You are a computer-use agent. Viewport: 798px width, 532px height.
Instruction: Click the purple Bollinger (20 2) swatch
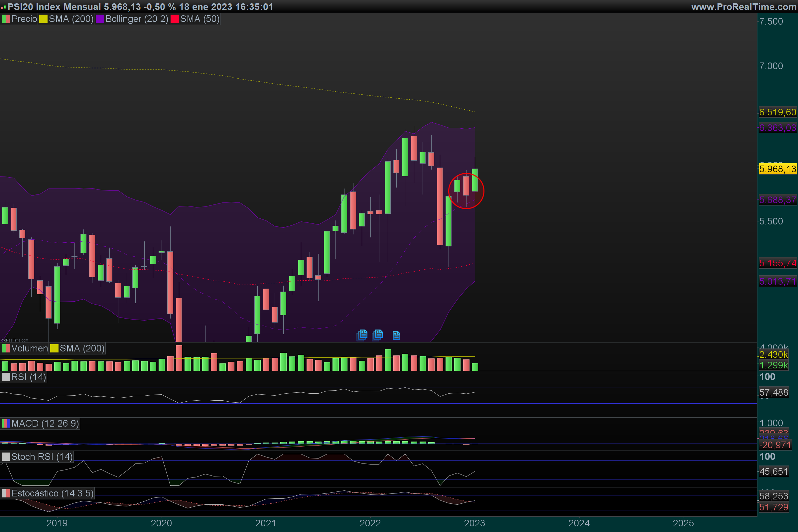point(100,19)
